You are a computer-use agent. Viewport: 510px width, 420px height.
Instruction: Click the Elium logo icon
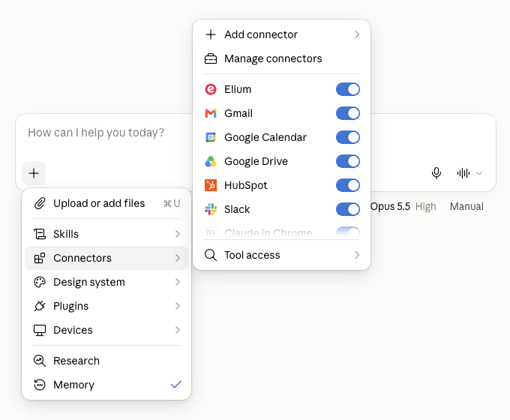211,89
